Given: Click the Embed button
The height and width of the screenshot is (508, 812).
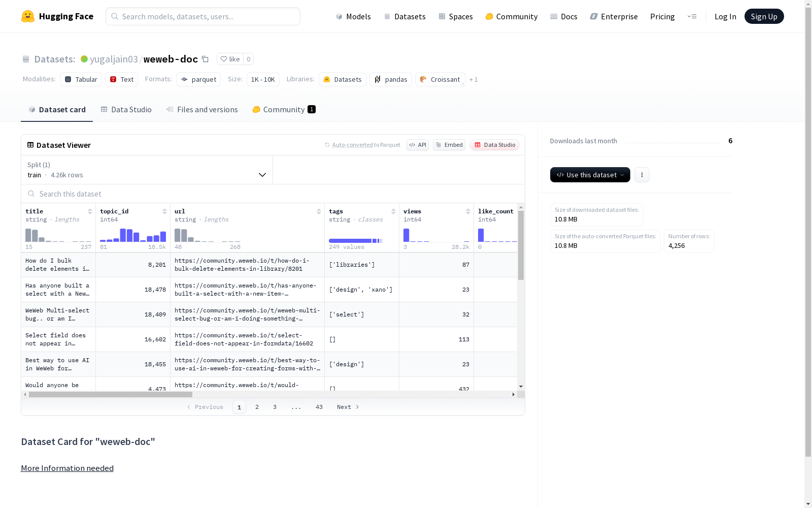Looking at the screenshot, I should pyautogui.click(x=449, y=145).
